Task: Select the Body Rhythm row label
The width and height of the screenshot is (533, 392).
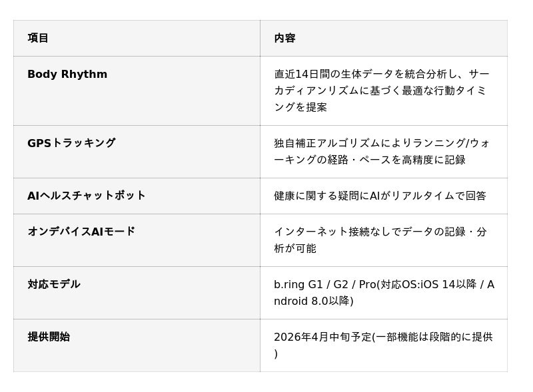Action: click(67, 74)
